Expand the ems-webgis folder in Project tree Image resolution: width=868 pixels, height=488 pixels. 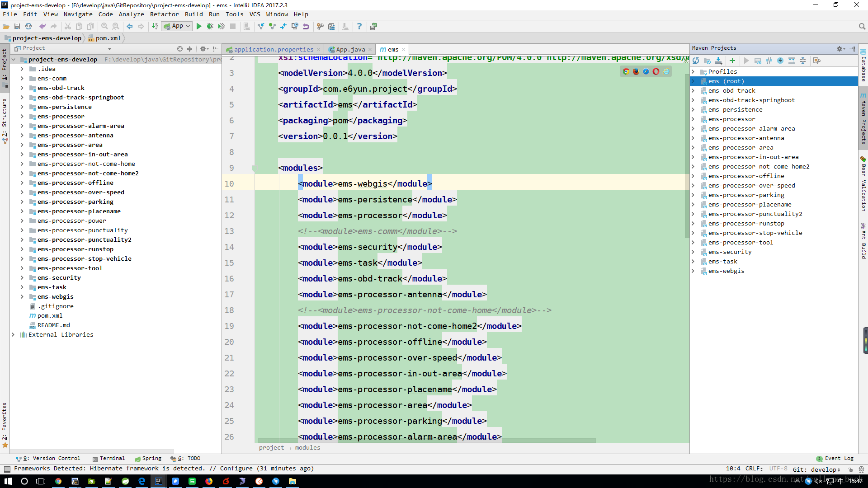coord(22,296)
